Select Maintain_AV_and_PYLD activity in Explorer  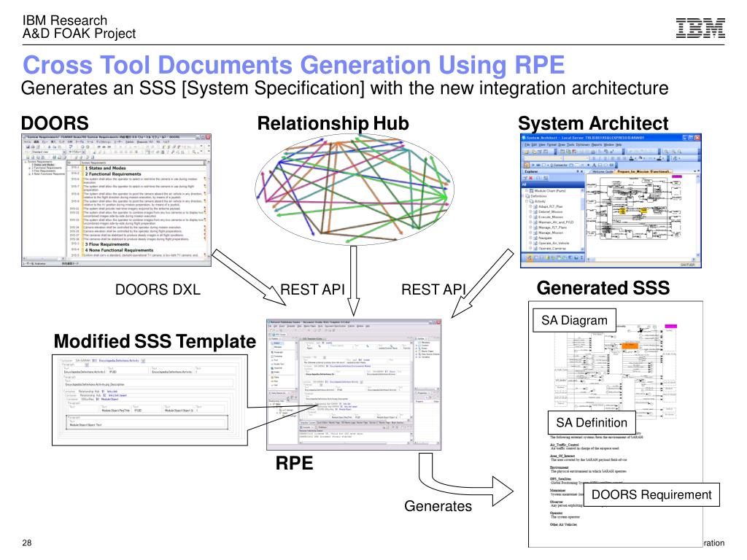tap(553, 222)
